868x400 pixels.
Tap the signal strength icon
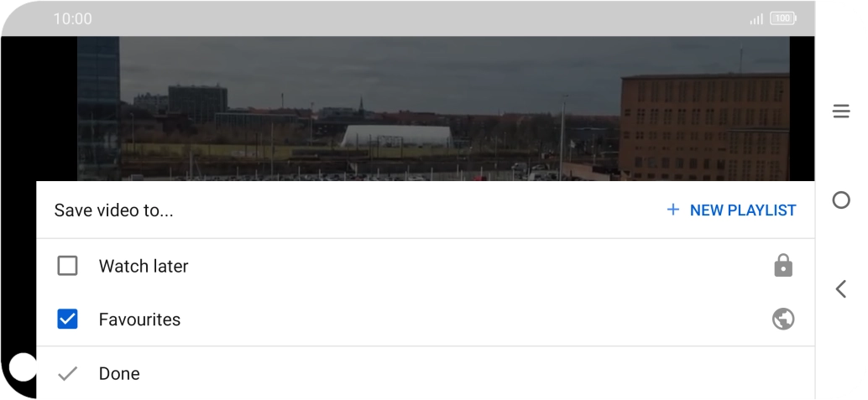756,19
